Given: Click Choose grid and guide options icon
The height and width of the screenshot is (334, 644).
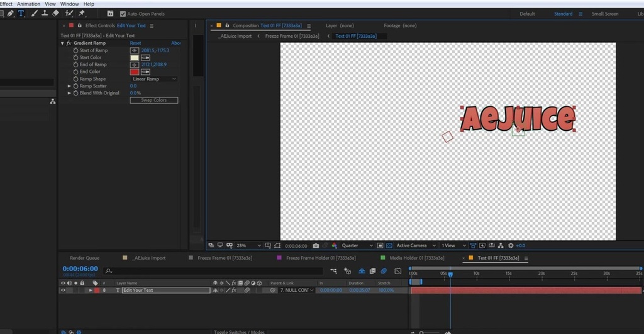Looking at the screenshot, I should point(268,246).
